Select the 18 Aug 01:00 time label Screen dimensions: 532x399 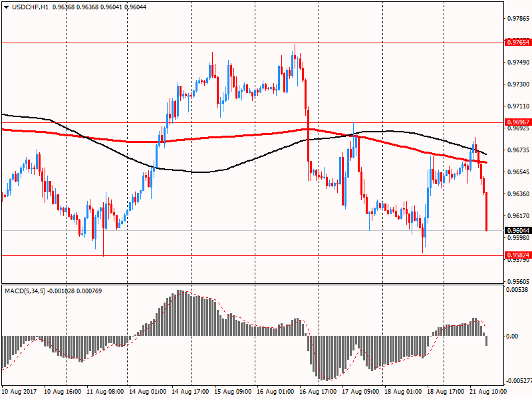click(403, 392)
